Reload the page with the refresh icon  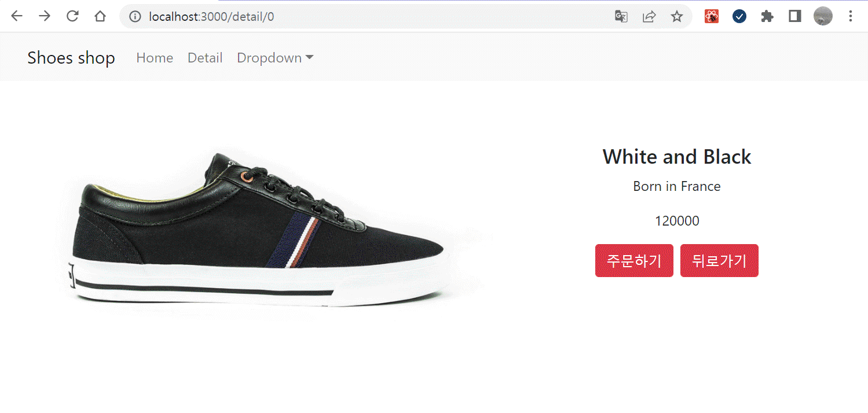pos(72,16)
